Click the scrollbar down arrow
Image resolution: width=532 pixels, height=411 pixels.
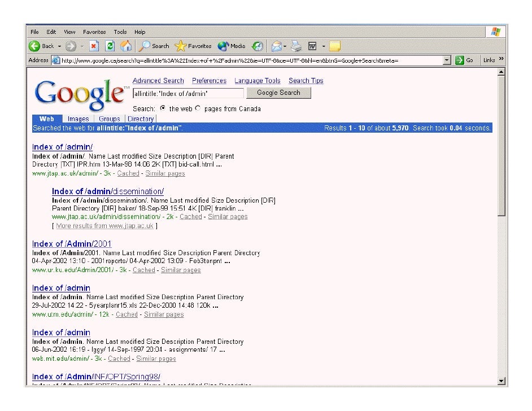tap(501, 381)
